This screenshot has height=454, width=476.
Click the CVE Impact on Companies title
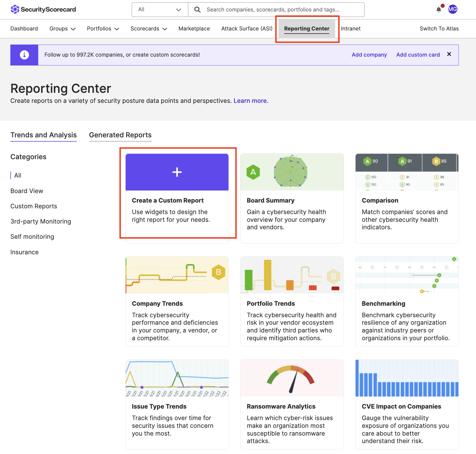[x=402, y=407]
